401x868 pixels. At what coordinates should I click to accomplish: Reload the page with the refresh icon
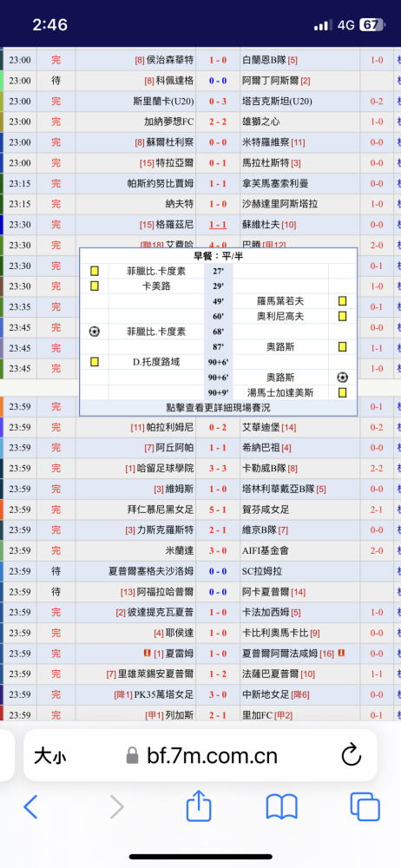tap(352, 755)
